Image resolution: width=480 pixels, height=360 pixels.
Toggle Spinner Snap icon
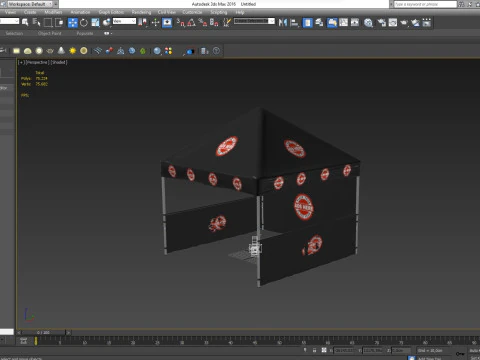(214, 22)
